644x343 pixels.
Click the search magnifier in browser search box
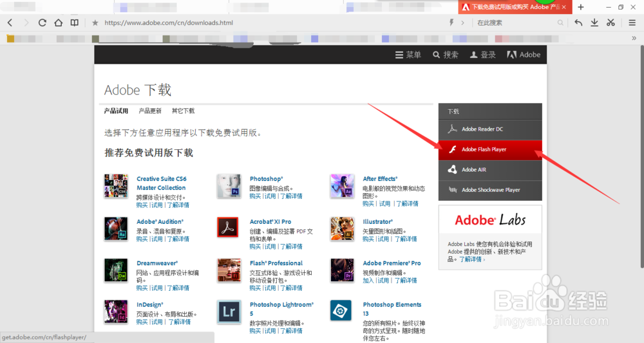[560, 23]
